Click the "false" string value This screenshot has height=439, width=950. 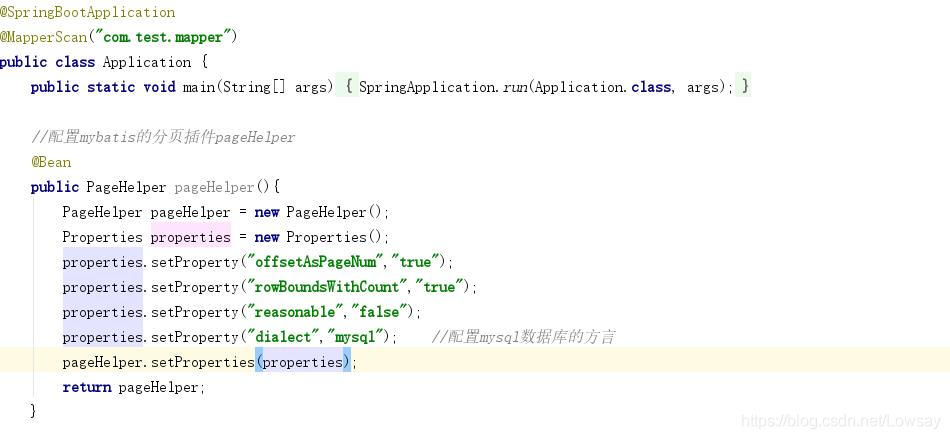coord(379,312)
